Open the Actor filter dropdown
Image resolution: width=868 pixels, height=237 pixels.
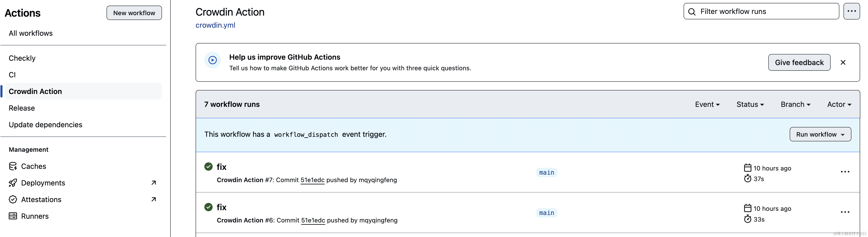click(x=839, y=105)
